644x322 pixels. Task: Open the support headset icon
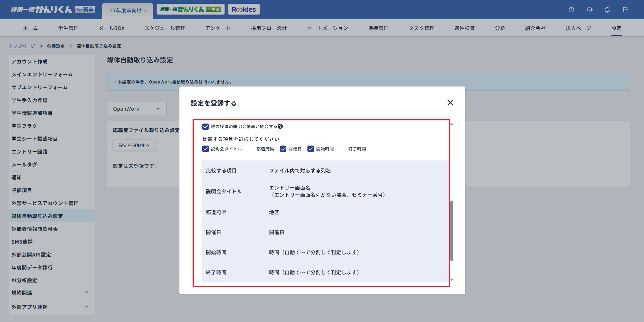[x=589, y=10]
